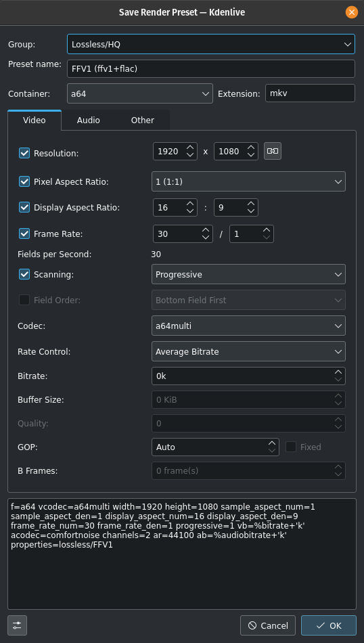This screenshot has width=364, height=643.
Task: Open the manual parameters sliders icon button
Action: click(x=17, y=625)
